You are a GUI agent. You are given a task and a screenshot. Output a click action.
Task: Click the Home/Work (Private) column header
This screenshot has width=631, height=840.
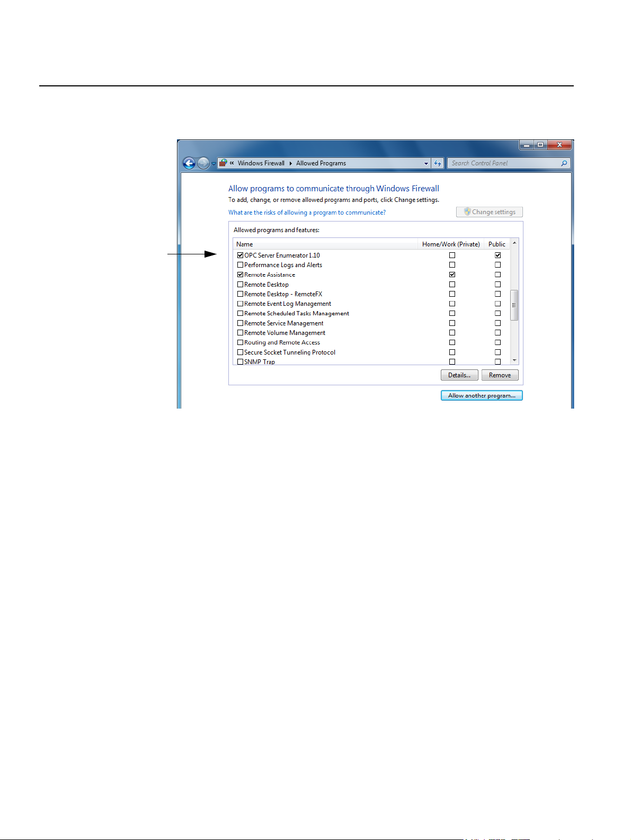[x=451, y=244]
